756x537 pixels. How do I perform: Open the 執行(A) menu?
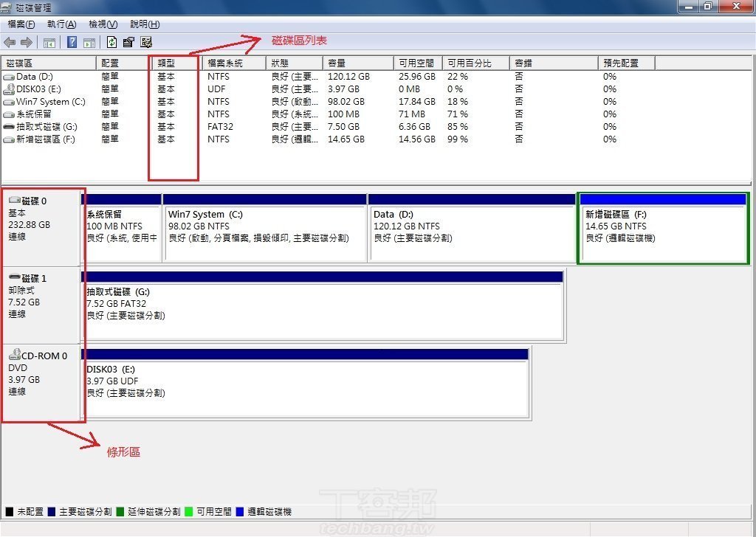(62, 24)
